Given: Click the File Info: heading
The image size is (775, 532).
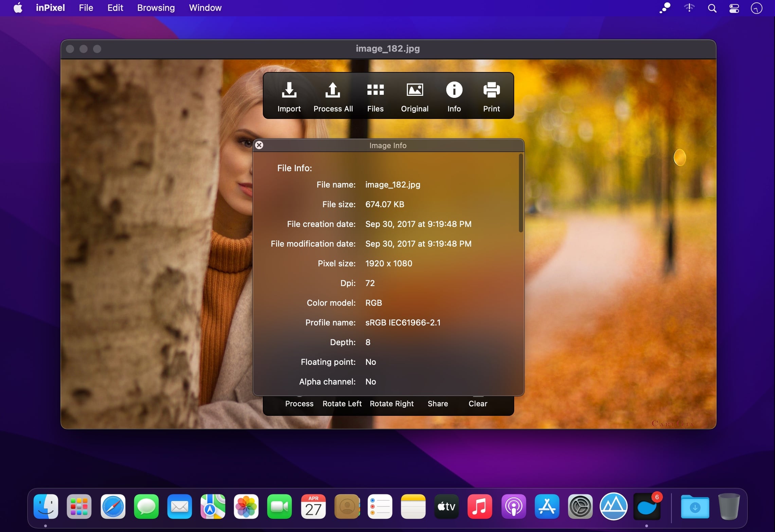Looking at the screenshot, I should point(294,168).
